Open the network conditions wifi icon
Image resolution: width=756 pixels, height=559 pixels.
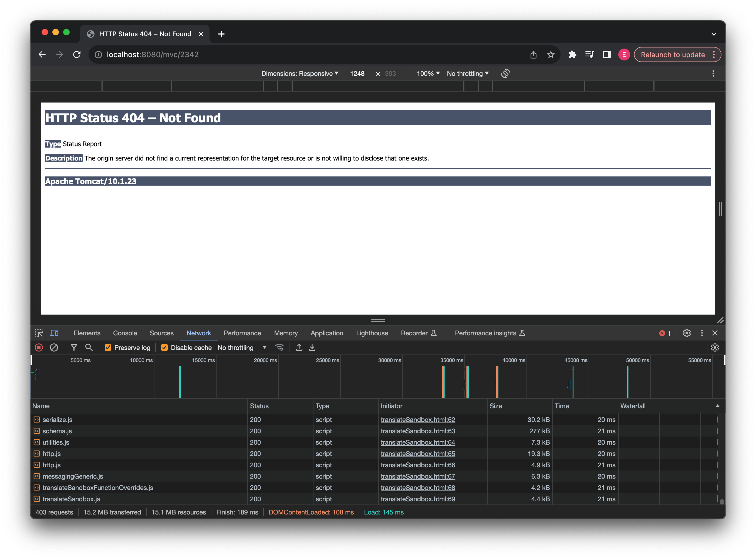point(280,347)
